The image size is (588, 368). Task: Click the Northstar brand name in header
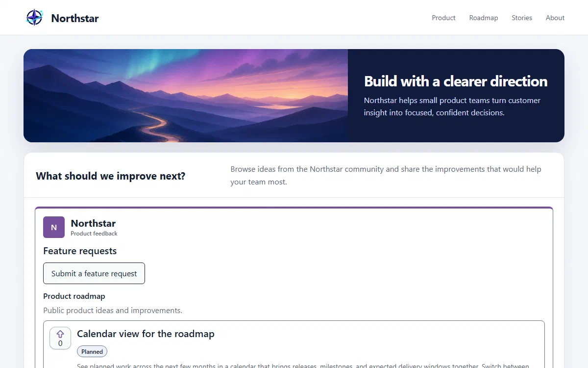point(75,18)
